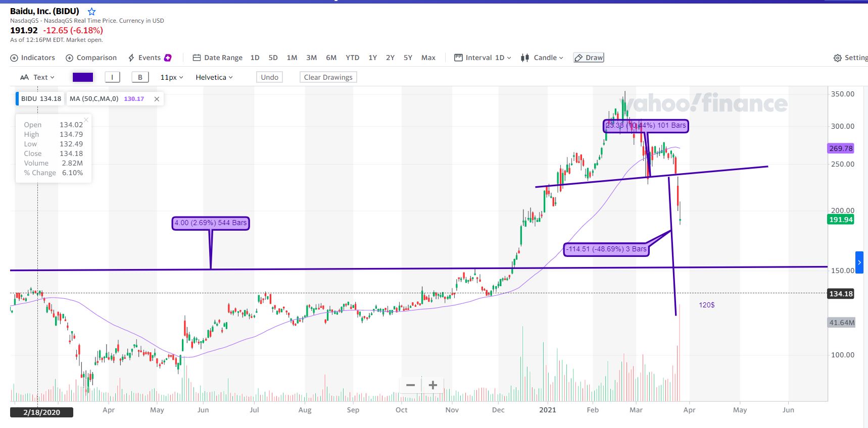Screen dimensions: 868x428
Task: Open the purple drawing color swatch
Action: (x=83, y=77)
